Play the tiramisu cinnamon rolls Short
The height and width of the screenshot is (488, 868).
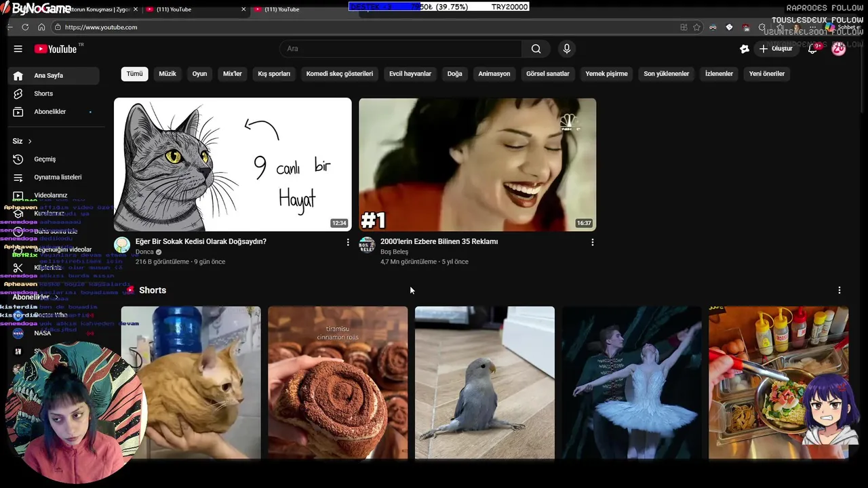click(338, 383)
